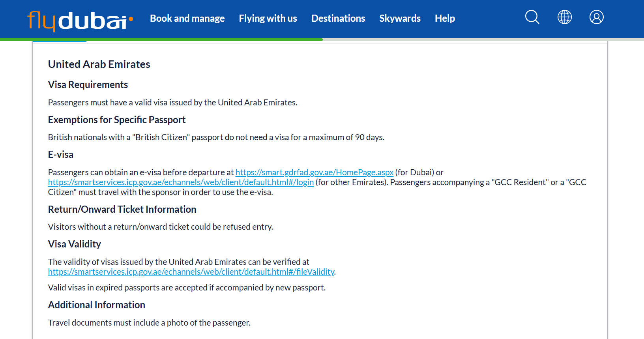Open the search icon in header
The height and width of the screenshot is (339, 644).
point(532,17)
